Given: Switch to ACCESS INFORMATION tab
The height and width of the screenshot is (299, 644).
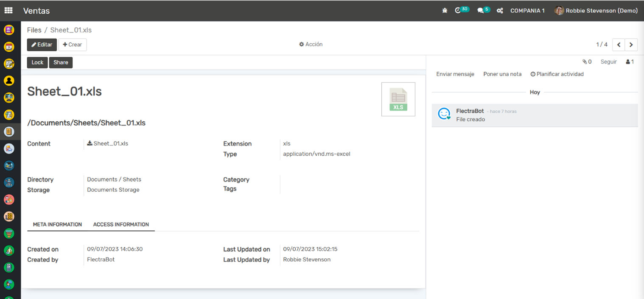Looking at the screenshot, I should tap(121, 224).
